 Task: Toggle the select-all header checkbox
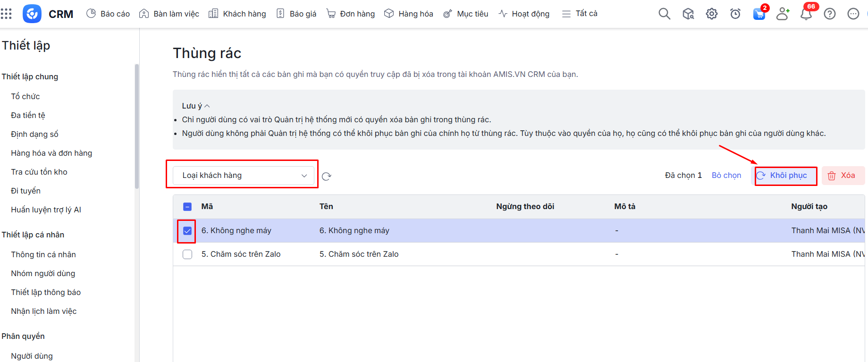coord(187,207)
